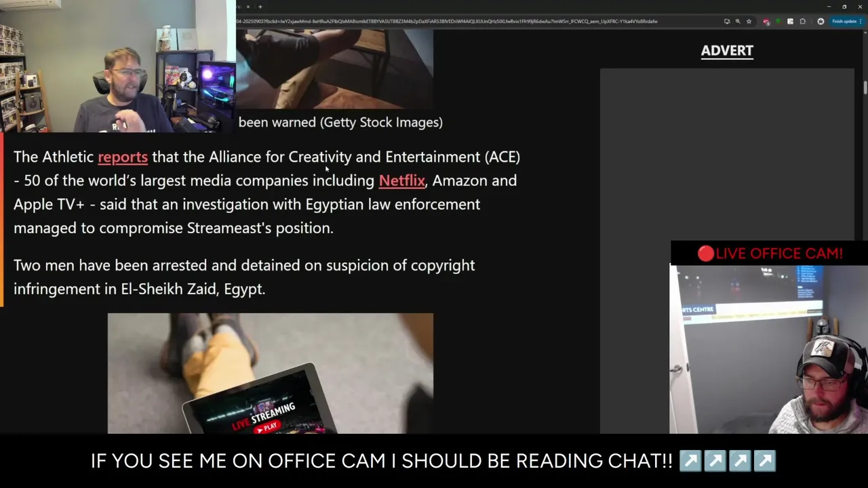Click the paragraph about two men arrested in Egypt
This screenshot has height=488, width=868.
(x=244, y=277)
